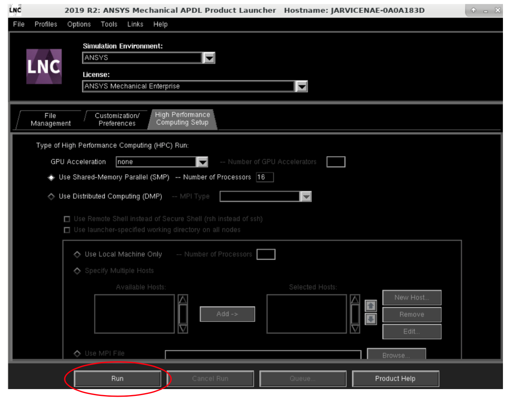Open the Tools menu

pos(109,24)
